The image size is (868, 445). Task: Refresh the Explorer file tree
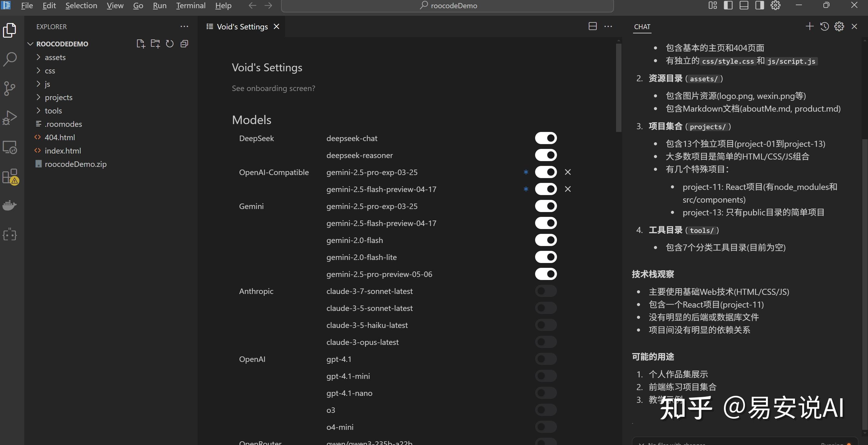[x=169, y=44]
